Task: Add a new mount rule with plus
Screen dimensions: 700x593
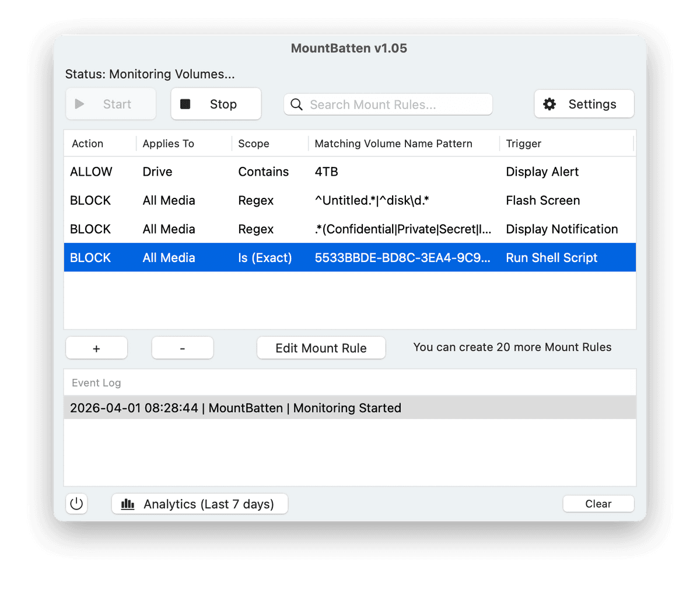Action: (x=96, y=348)
